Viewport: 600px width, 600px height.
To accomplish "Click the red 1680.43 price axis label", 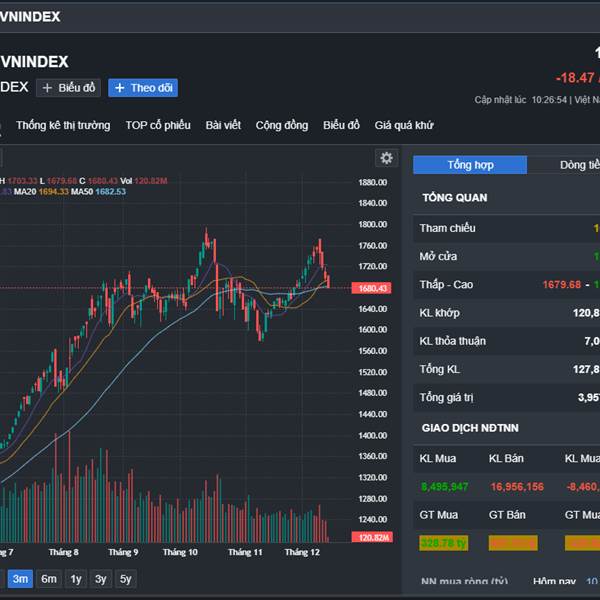I will click(372, 288).
